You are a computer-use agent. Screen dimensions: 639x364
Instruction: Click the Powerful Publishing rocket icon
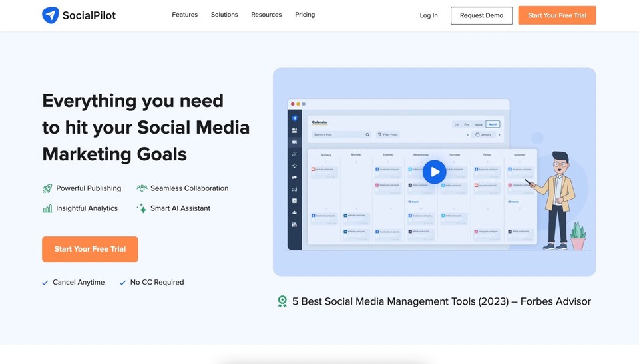[x=47, y=188]
